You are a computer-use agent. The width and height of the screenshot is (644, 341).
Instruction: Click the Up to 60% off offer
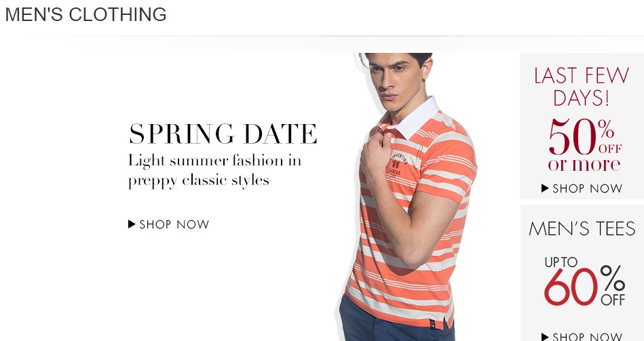pyautogui.click(x=584, y=281)
